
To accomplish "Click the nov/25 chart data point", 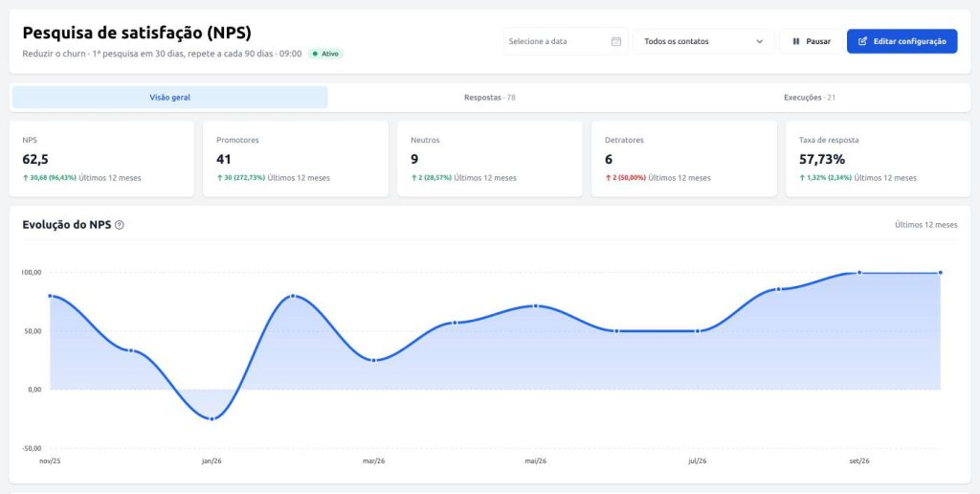I will pyautogui.click(x=50, y=296).
